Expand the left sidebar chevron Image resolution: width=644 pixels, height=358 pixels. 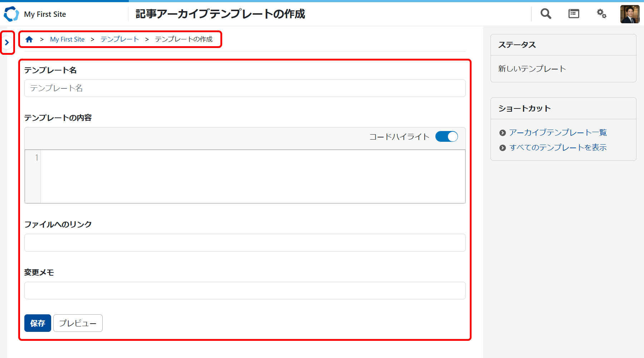(x=7, y=43)
